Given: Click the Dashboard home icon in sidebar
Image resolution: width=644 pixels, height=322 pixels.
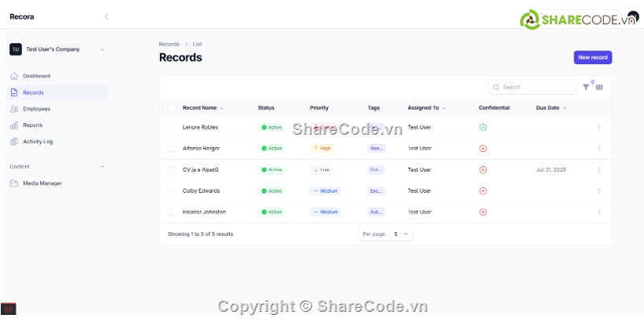Looking at the screenshot, I should pyautogui.click(x=14, y=76).
